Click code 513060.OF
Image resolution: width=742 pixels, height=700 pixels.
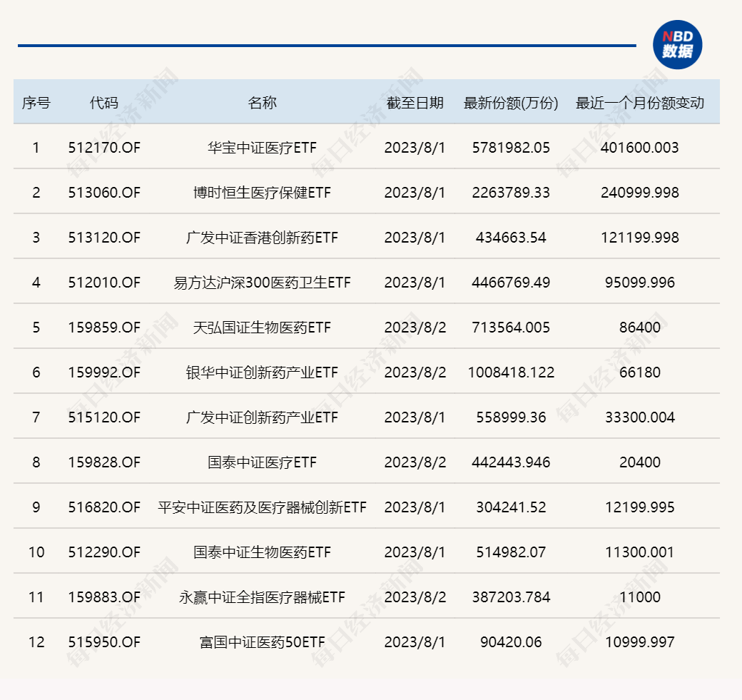click(x=104, y=193)
